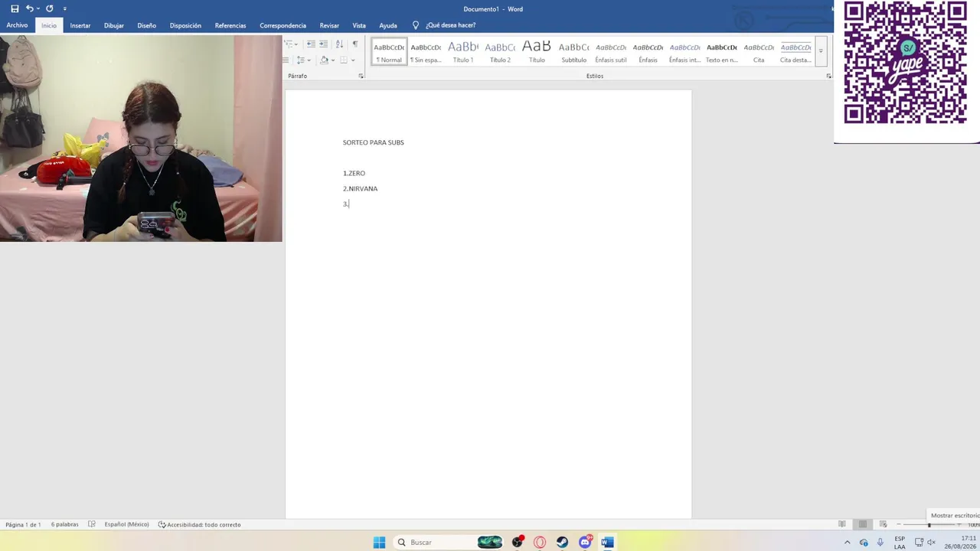The height and width of the screenshot is (551, 980).
Task: Customize the Quick Access Toolbar
Action: 64,8
